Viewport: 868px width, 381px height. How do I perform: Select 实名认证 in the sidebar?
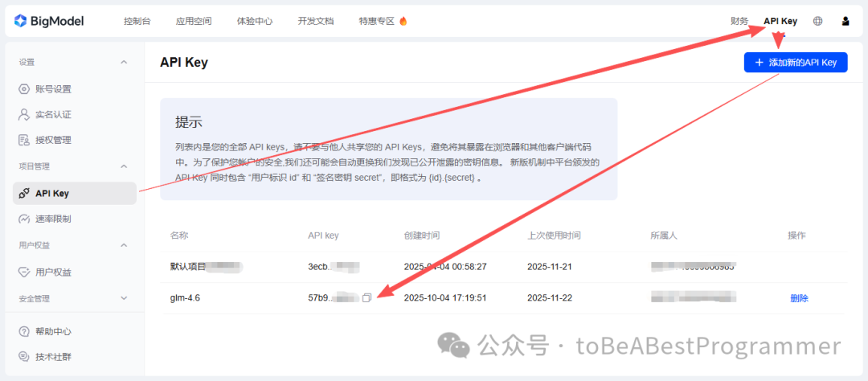click(x=53, y=115)
